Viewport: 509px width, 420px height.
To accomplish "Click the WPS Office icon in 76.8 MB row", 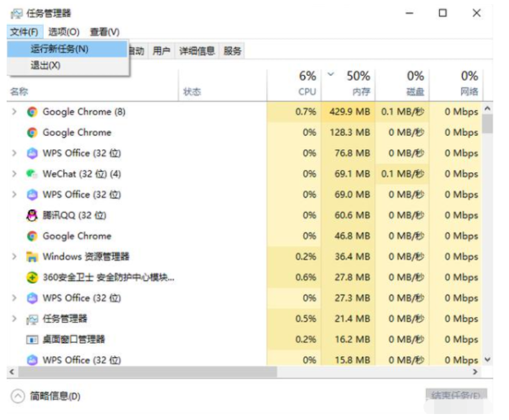I will point(32,154).
